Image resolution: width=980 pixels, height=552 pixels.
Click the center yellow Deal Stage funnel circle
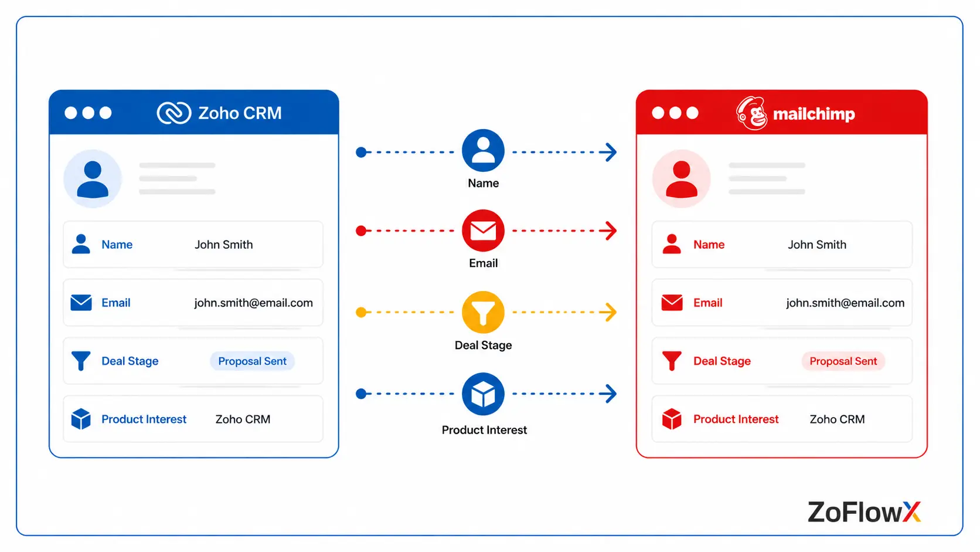tap(483, 312)
